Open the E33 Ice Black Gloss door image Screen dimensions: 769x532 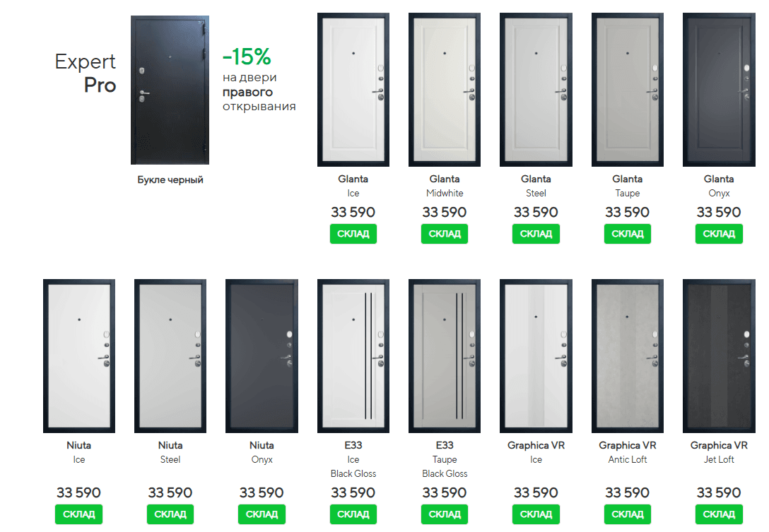tap(353, 356)
